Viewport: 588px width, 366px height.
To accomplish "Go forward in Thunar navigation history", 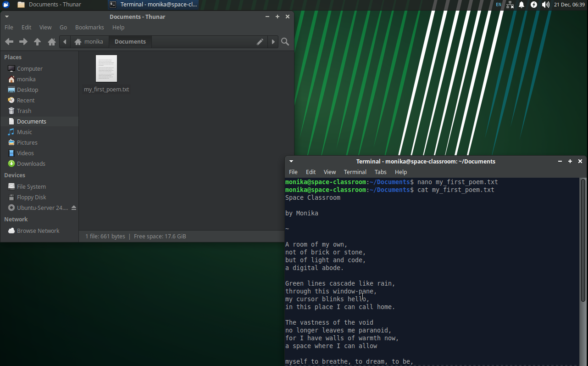I will [23, 42].
